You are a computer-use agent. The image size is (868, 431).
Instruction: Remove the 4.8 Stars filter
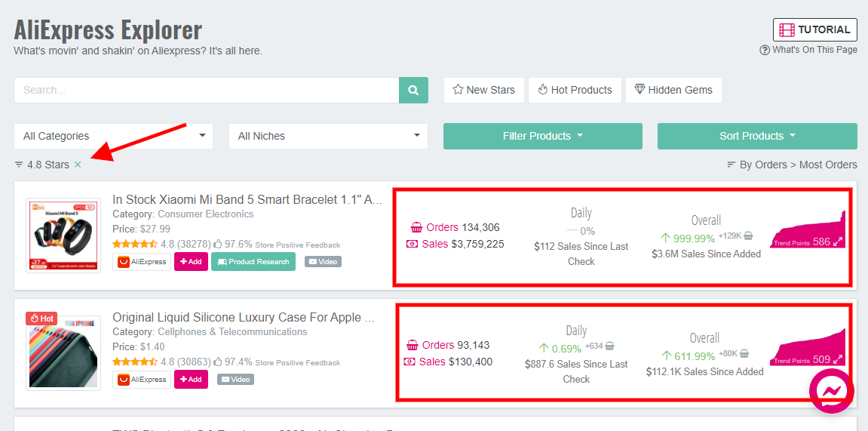click(78, 165)
